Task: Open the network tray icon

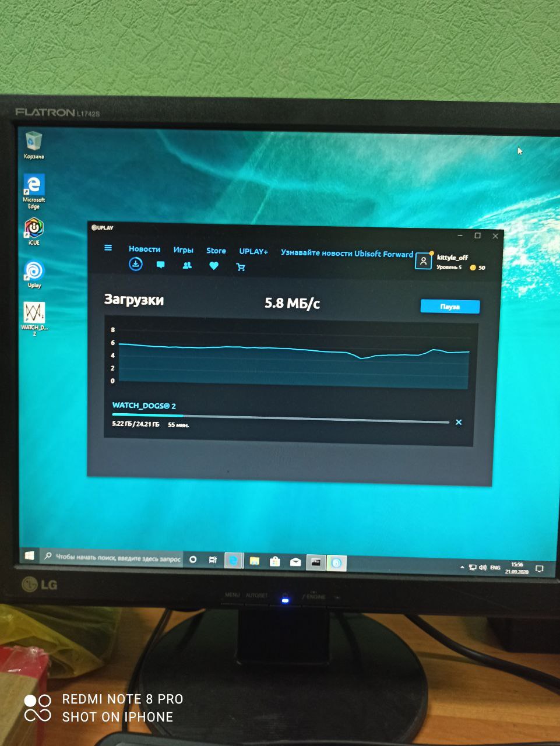Action: 473,567
